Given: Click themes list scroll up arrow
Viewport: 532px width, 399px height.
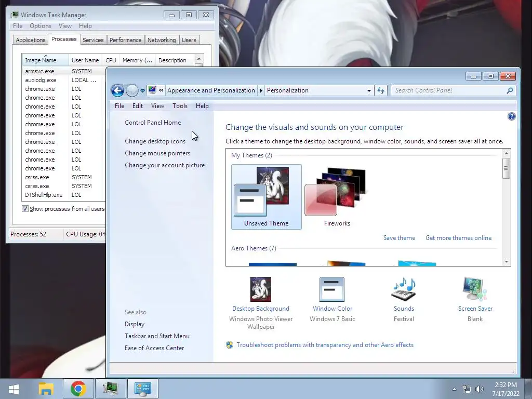Looking at the screenshot, I should coord(507,153).
